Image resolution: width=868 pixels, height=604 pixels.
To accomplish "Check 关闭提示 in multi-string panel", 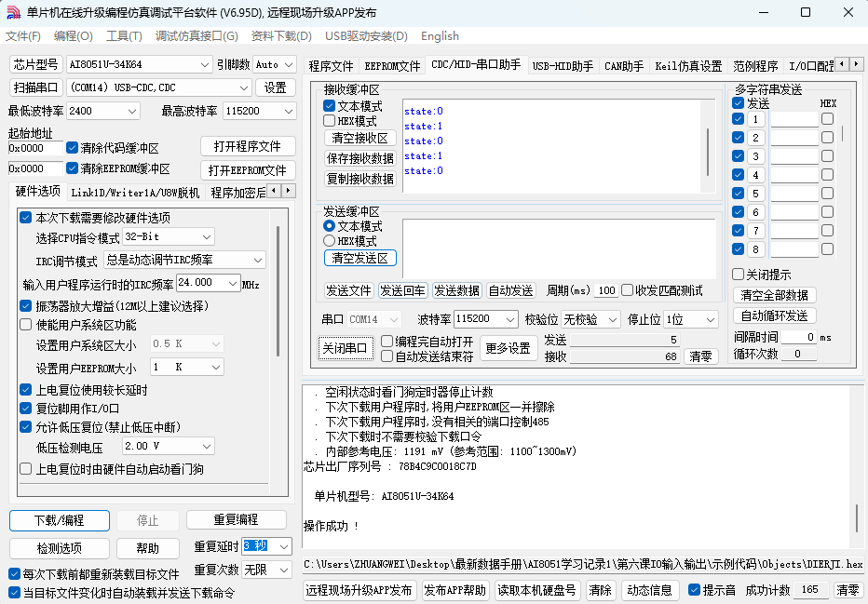I will tap(738, 275).
